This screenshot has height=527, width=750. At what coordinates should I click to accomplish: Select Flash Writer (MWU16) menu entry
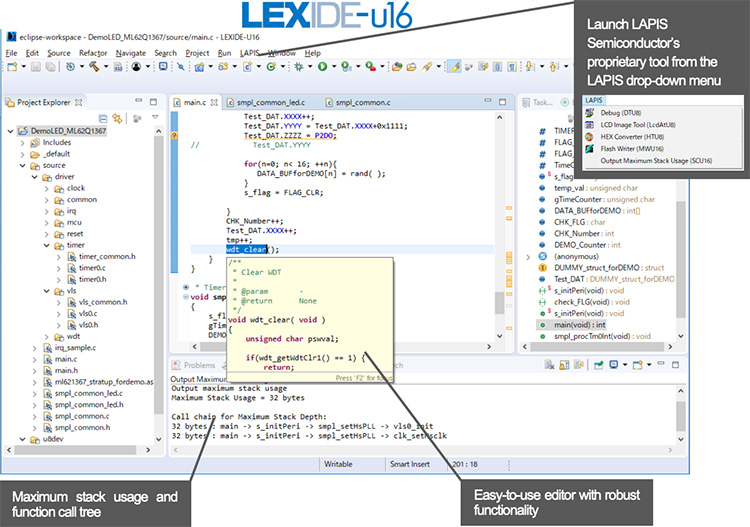631,149
